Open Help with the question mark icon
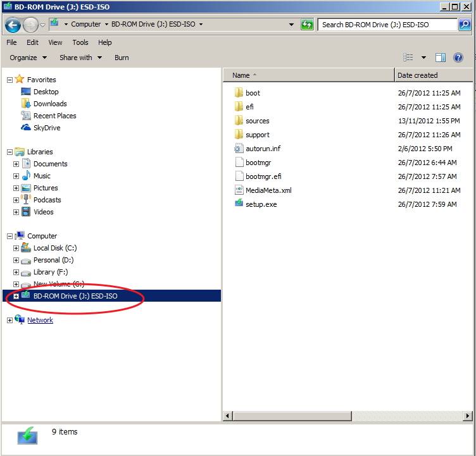 pos(458,58)
